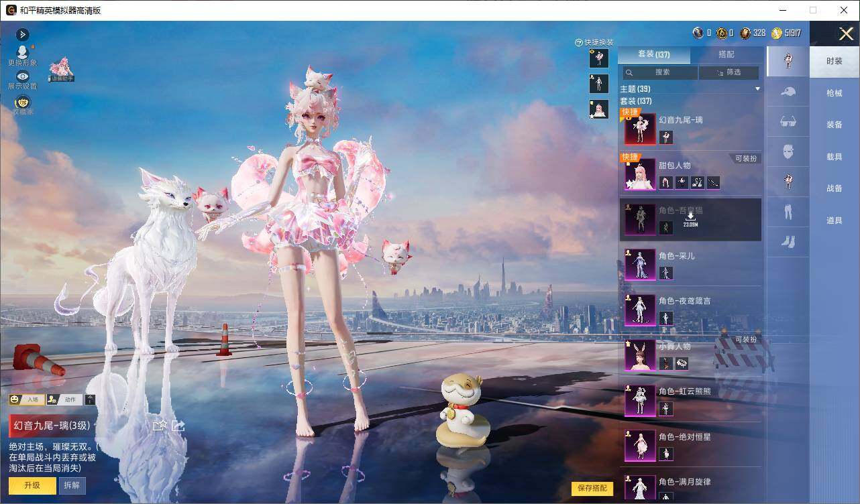Select the 小舞人物 character thumbnail
860x504 pixels.
click(640, 355)
